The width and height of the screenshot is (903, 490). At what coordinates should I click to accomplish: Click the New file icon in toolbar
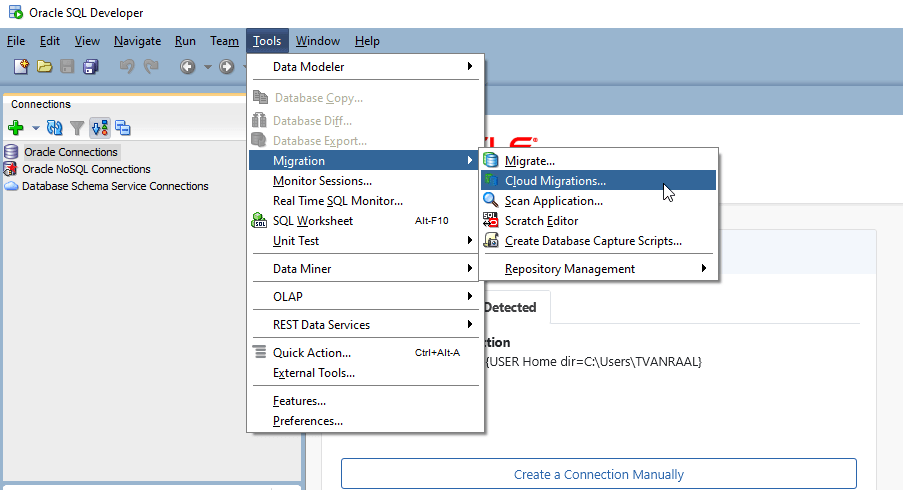tap(21, 67)
